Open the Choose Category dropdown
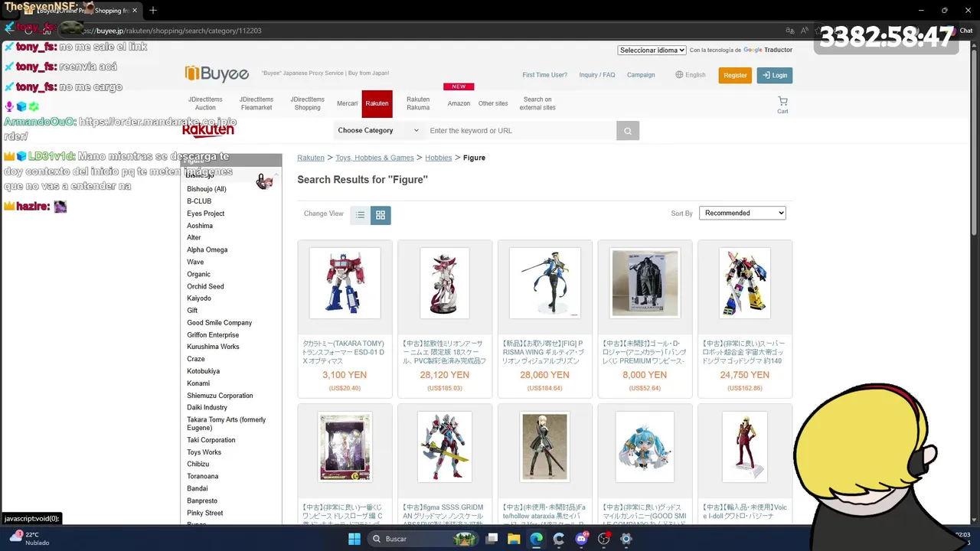 click(x=378, y=131)
